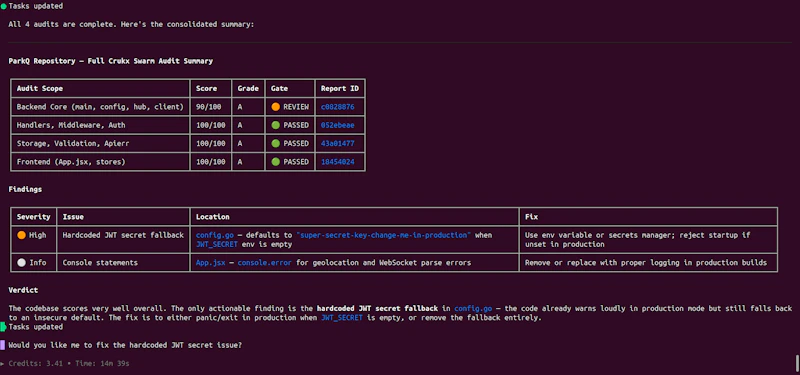This screenshot has width=800, height=375.
Task: Click green PASSED circle in Frontend row
Action: [276, 162]
